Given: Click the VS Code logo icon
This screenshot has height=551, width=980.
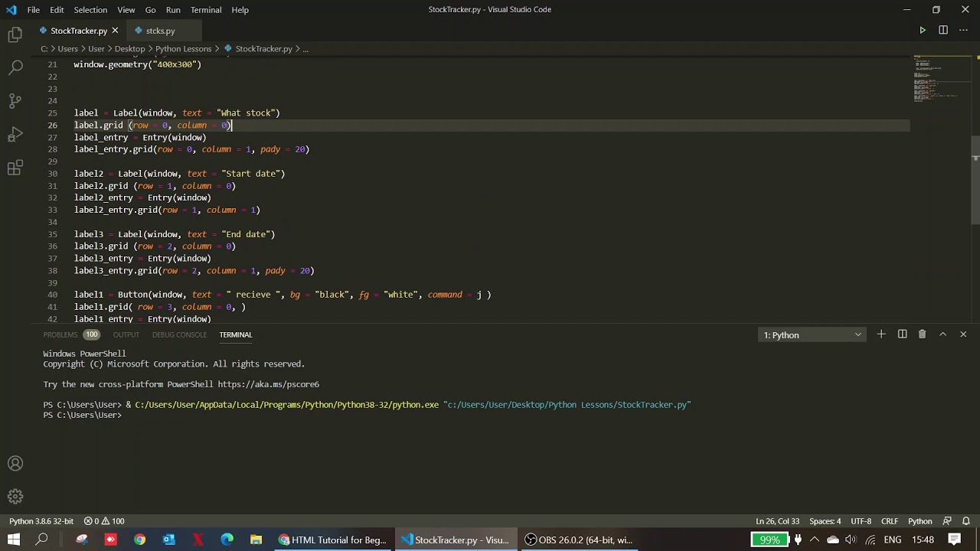Looking at the screenshot, I should (11, 10).
